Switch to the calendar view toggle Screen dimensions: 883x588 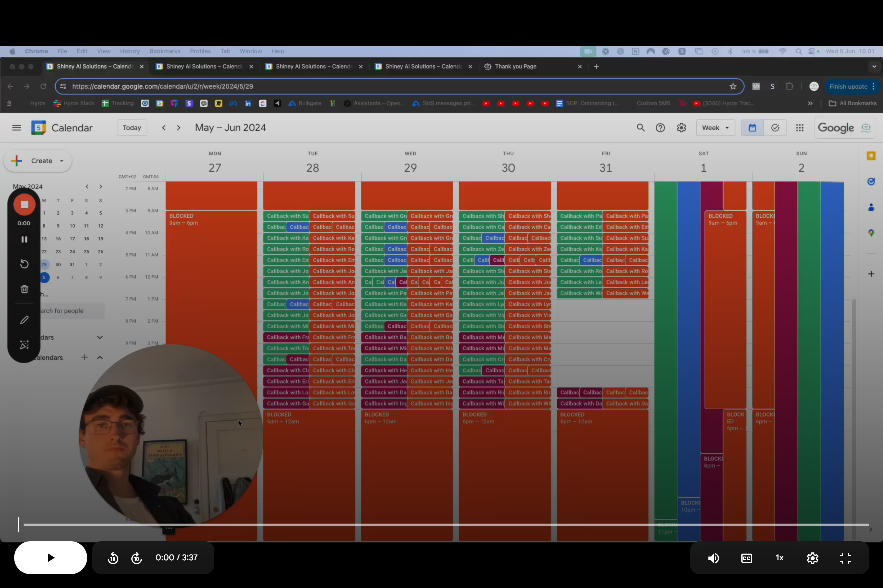(752, 128)
